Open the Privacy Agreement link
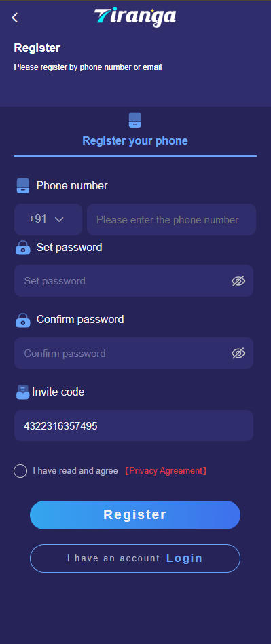Screen dimensions: 271x644 [x=165, y=471]
